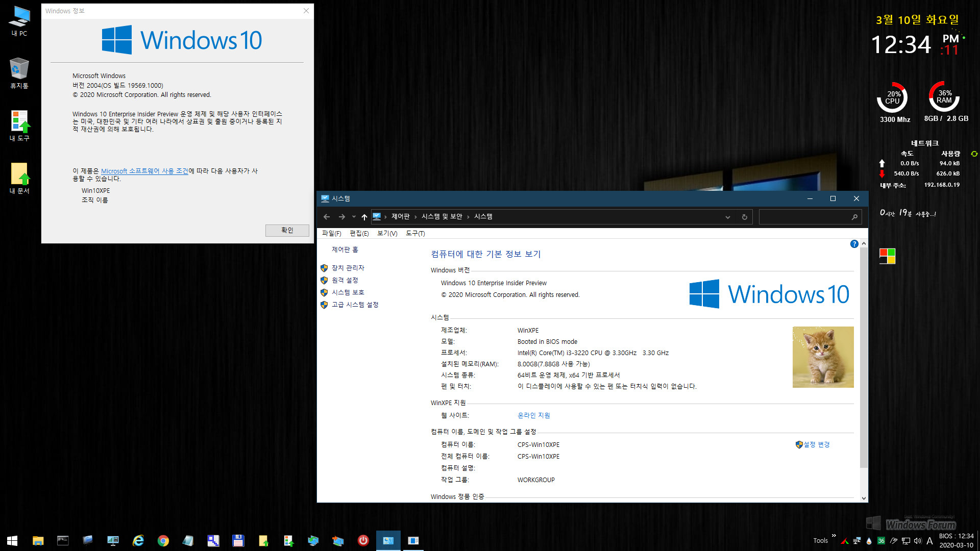Screen dimensions: 980x551
Task: Click the 제어판 홈 link
Action: (345, 249)
